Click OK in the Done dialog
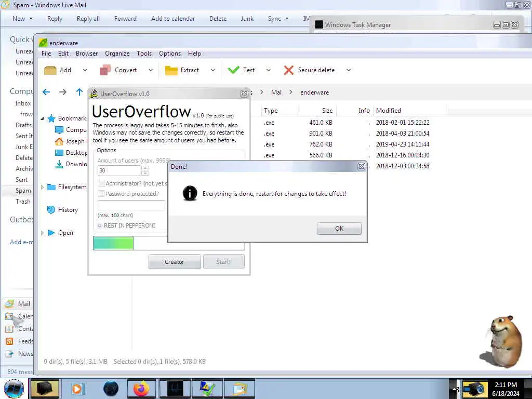Image resolution: width=532 pixels, height=399 pixels. (339, 229)
